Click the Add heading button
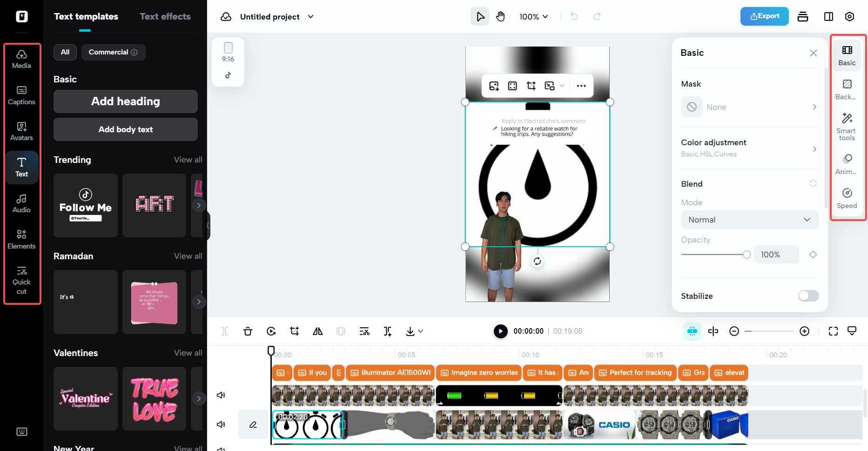Image resolution: width=868 pixels, height=451 pixels. pos(126,101)
